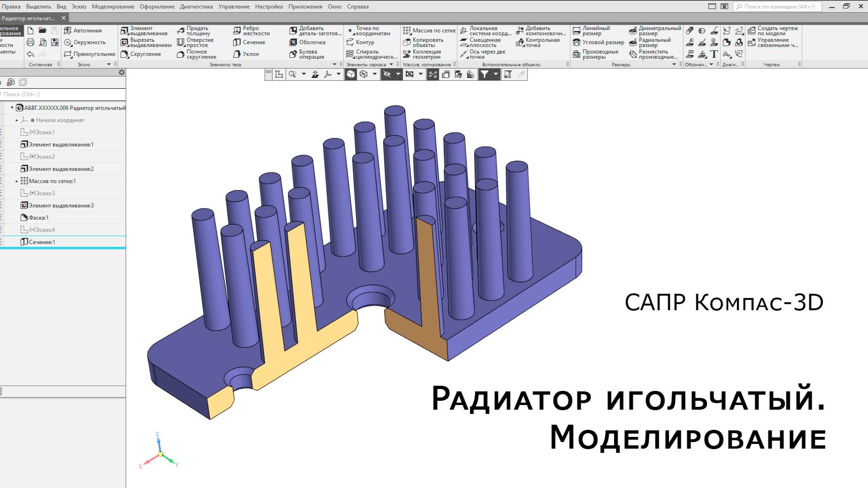The width and height of the screenshot is (868, 488).
Task: Launch the Булева операция tool
Action: [311, 54]
